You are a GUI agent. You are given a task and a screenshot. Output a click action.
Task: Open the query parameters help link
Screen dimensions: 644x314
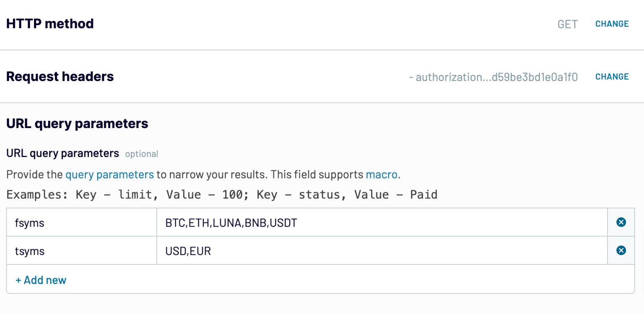click(109, 175)
